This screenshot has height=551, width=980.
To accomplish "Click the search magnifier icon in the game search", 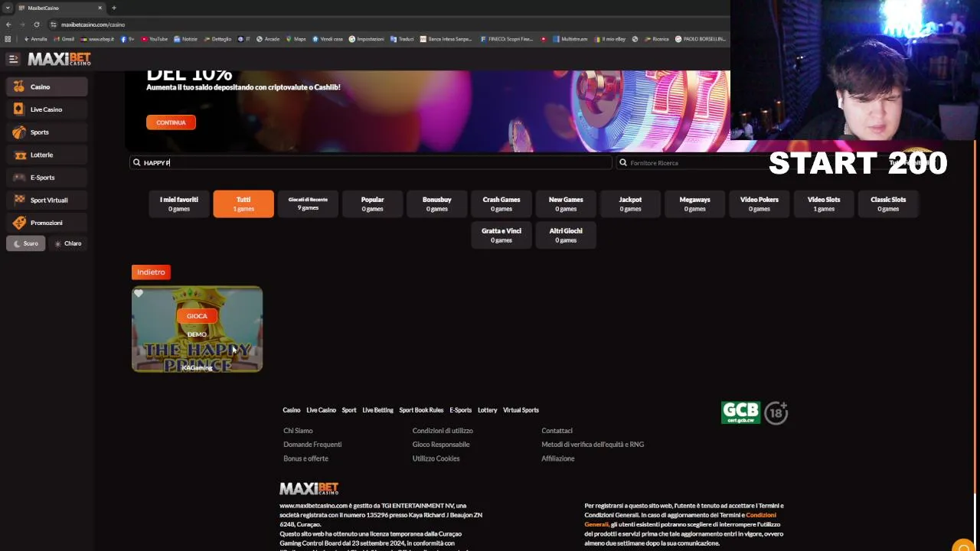I will coord(136,163).
